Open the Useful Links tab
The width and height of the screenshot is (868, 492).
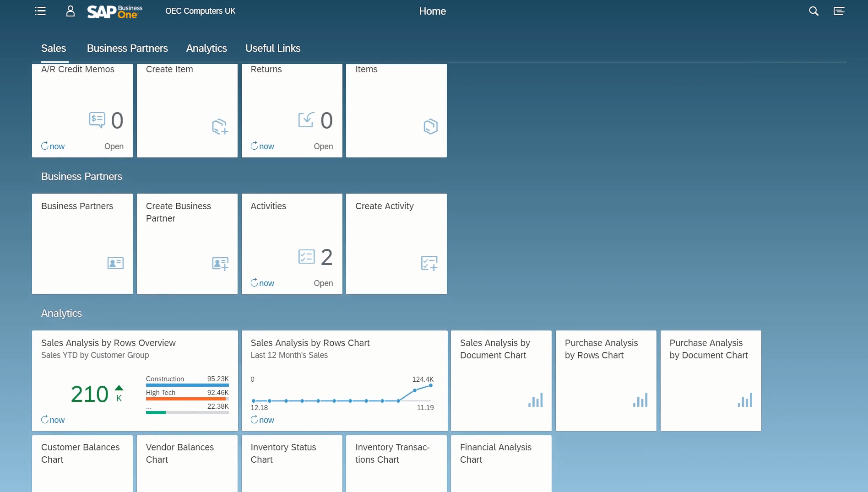(272, 48)
